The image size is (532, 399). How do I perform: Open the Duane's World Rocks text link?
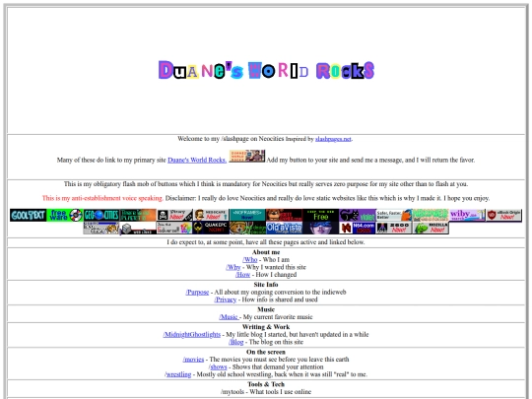(x=197, y=160)
